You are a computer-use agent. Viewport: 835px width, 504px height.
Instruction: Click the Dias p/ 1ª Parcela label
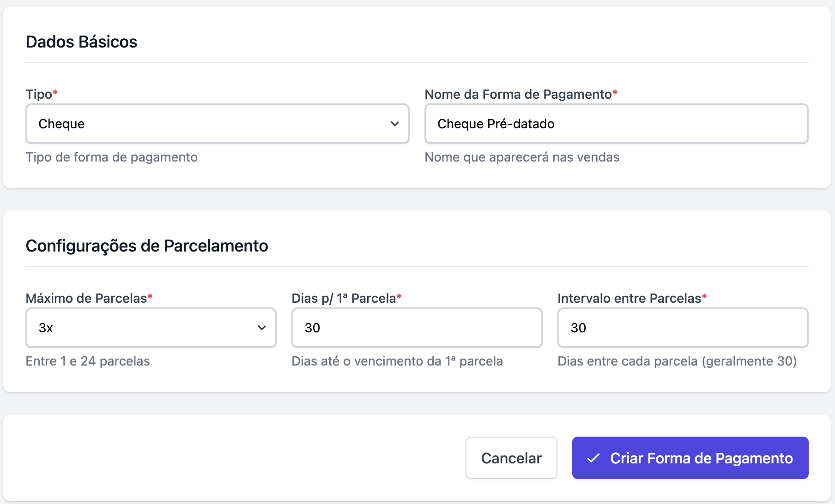point(344,298)
